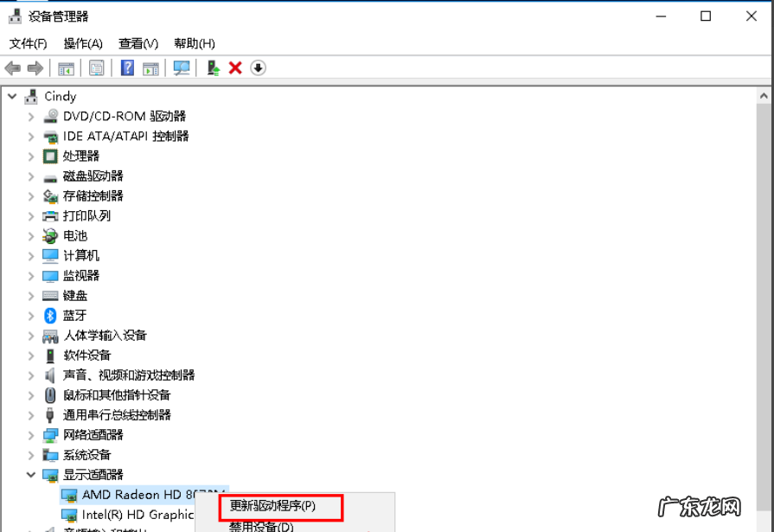Show or hide the console tree pane
Viewport: 774px width, 532px height.
tap(66, 68)
